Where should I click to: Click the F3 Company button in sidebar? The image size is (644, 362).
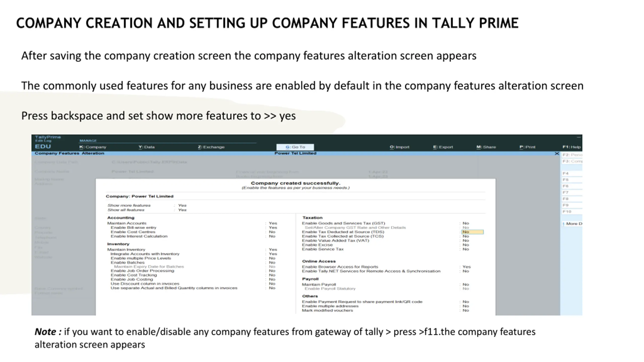(572, 161)
